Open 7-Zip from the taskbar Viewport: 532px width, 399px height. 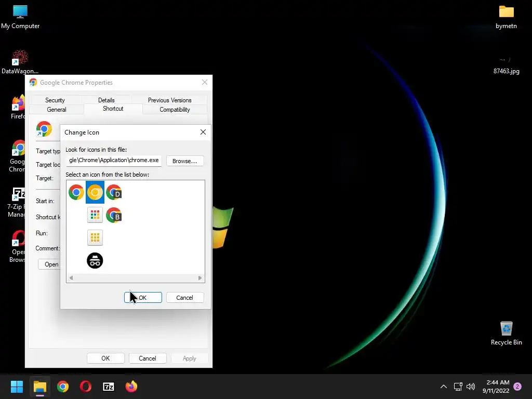pyautogui.click(x=109, y=387)
